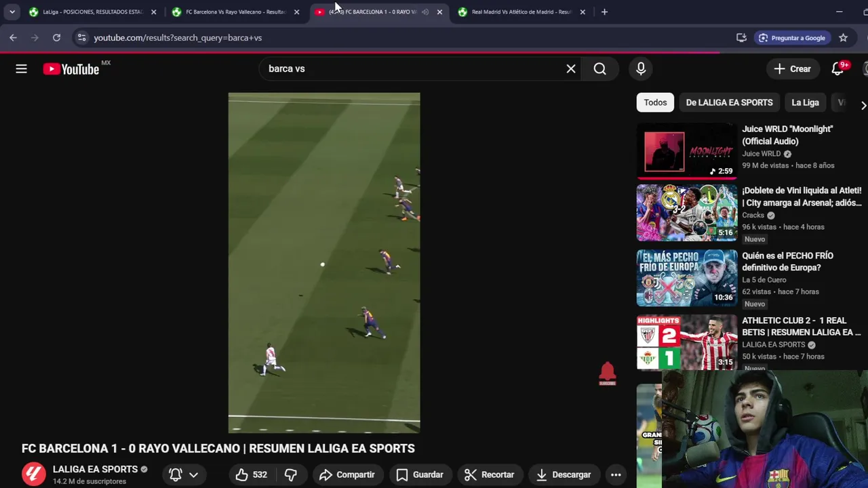This screenshot has height=488, width=868.
Task: Open notifications bell with 9+ badge
Action: click(837, 68)
